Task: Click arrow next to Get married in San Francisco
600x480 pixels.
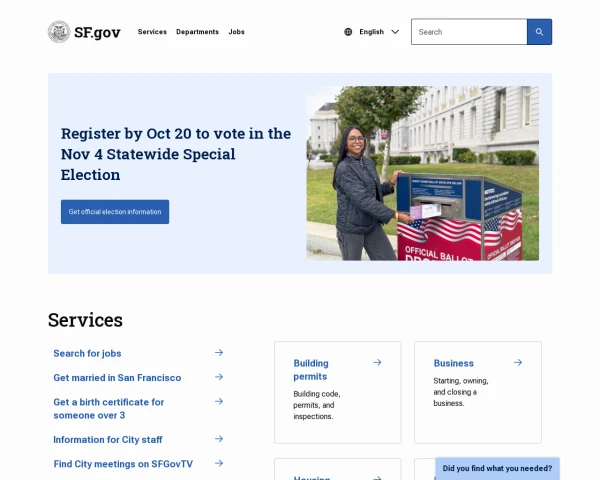Action: (219, 377)
